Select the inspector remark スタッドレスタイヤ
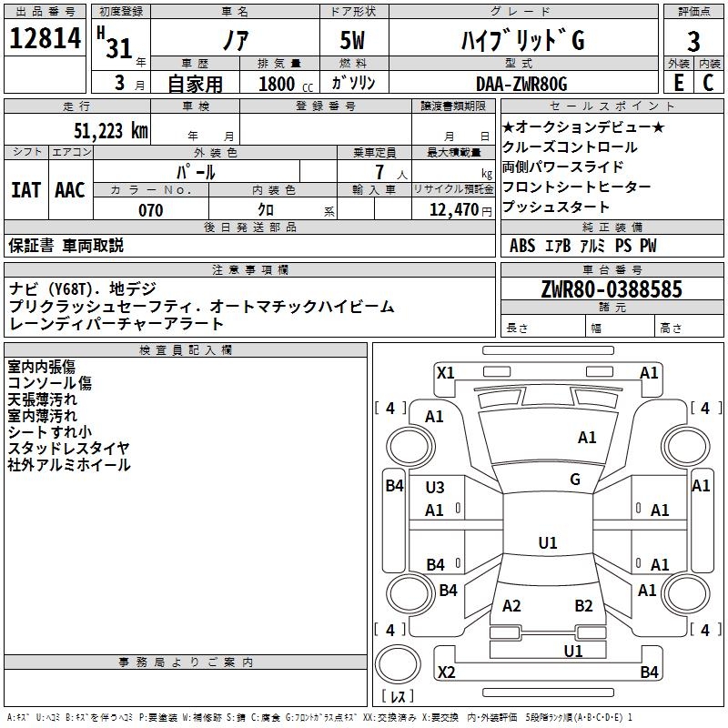Viewport: 728px width, 728px height. click(x=69, y=448)
